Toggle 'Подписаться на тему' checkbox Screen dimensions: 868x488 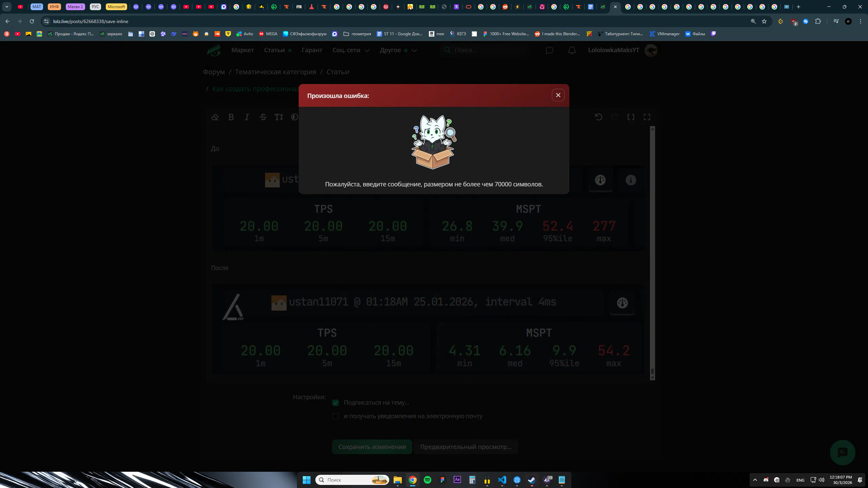(x=336, y=403)
